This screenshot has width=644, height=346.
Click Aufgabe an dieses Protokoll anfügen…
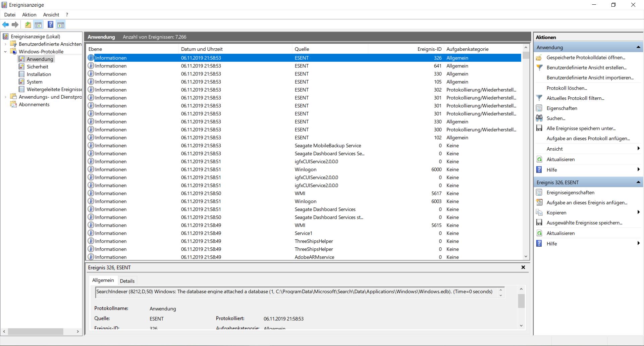pyautogui.click(x=588, y=138)
